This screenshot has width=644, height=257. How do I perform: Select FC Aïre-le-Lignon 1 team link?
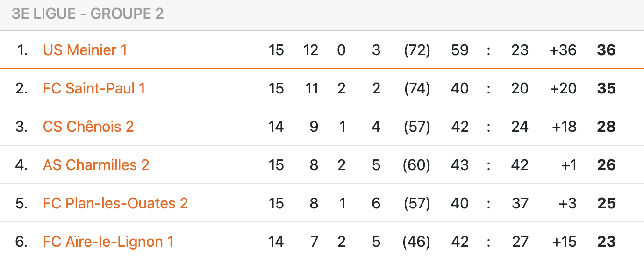click(108, 242)
